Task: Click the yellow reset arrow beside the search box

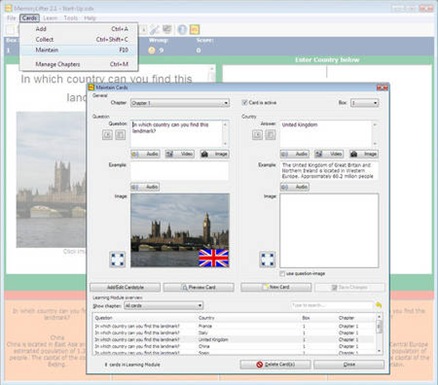Action: click(x=379, y=305)
